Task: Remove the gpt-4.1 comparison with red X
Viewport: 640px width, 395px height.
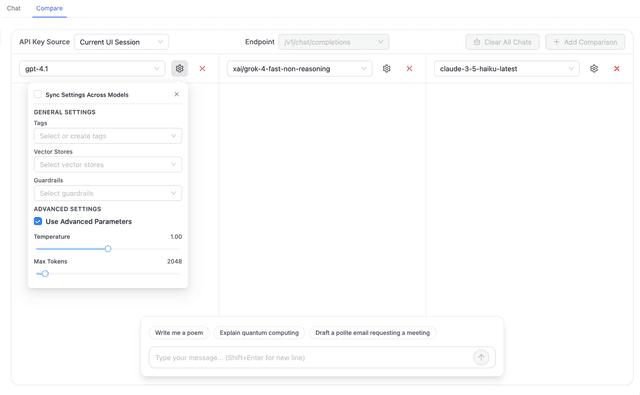Action: tap(202, 69)
